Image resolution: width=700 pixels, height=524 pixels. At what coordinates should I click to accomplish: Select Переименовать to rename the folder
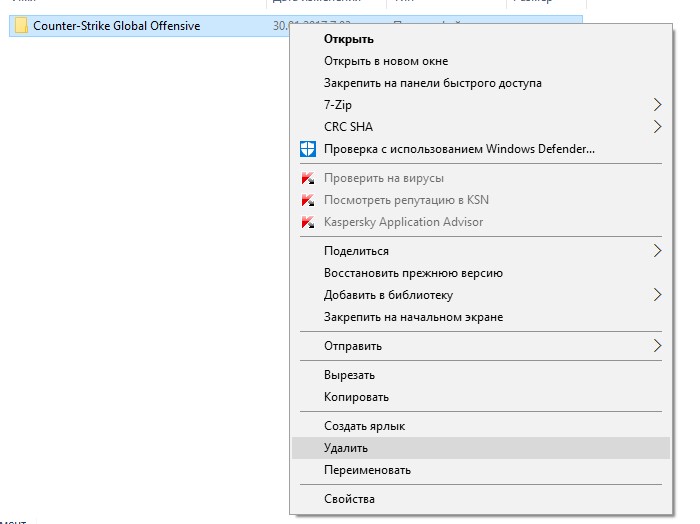point(367,470)
